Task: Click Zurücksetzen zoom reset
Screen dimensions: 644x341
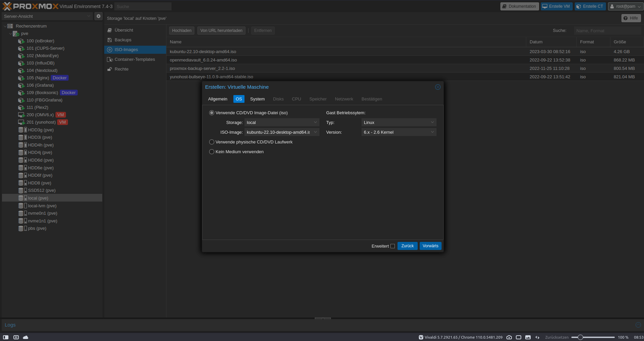Action: [x=557, y=337]
